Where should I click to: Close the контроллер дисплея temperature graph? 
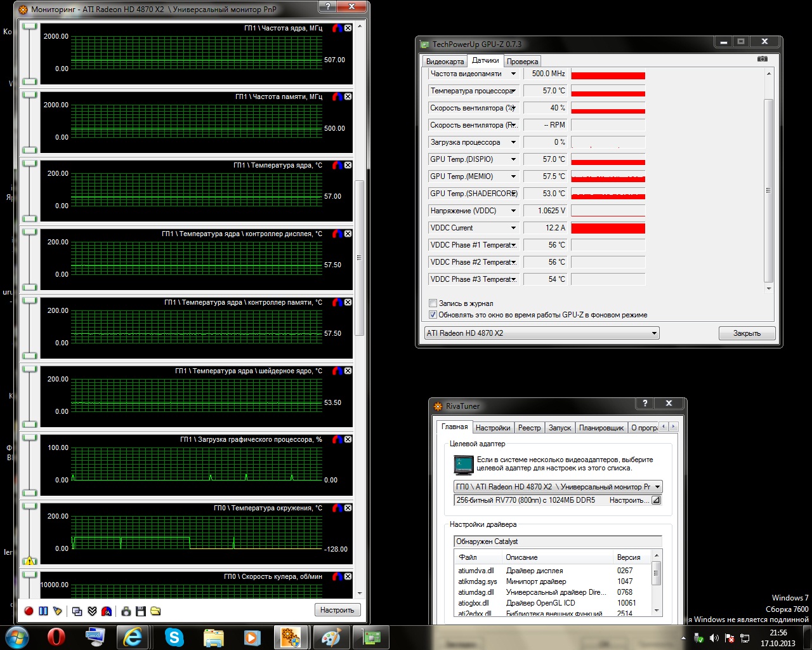pos(348,234)
